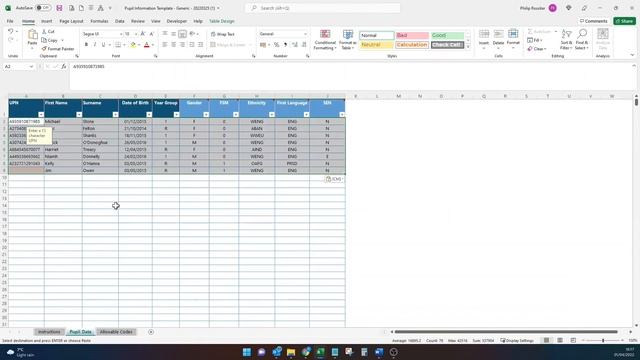The height and width of the screenshot is (360, 640).
Task: Open the Name Box dropdown
Action: (x=31, y=66)
